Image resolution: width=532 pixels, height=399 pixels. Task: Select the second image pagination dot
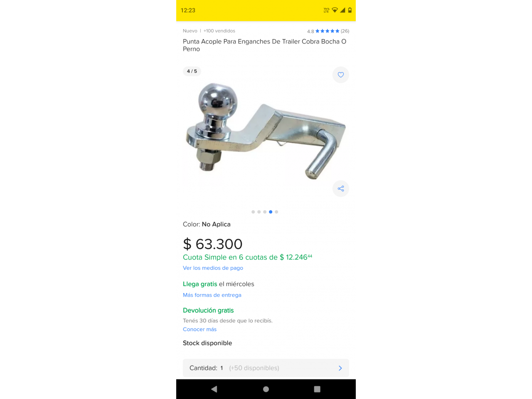(x=259, y=212)
